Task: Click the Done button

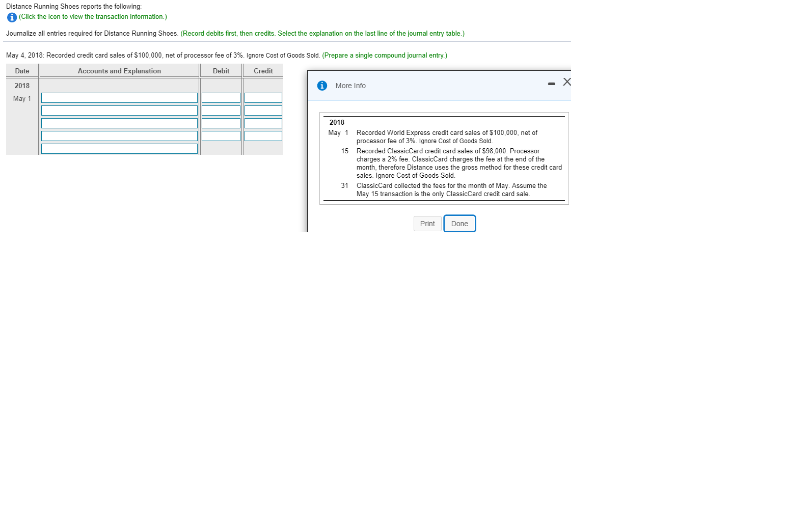Action: (x=459, y=224)
